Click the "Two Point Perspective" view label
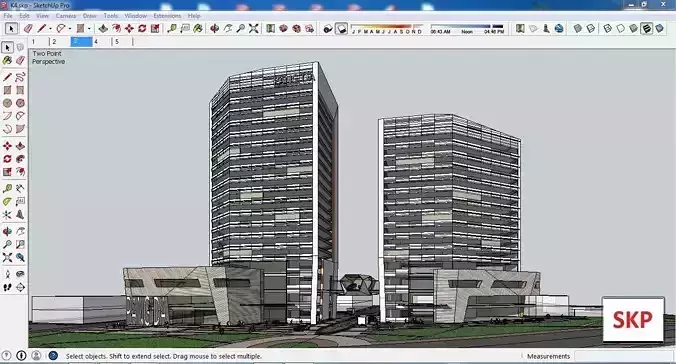Screen dimensions: 676x364 pyautogui.click(x=48, y=58)
